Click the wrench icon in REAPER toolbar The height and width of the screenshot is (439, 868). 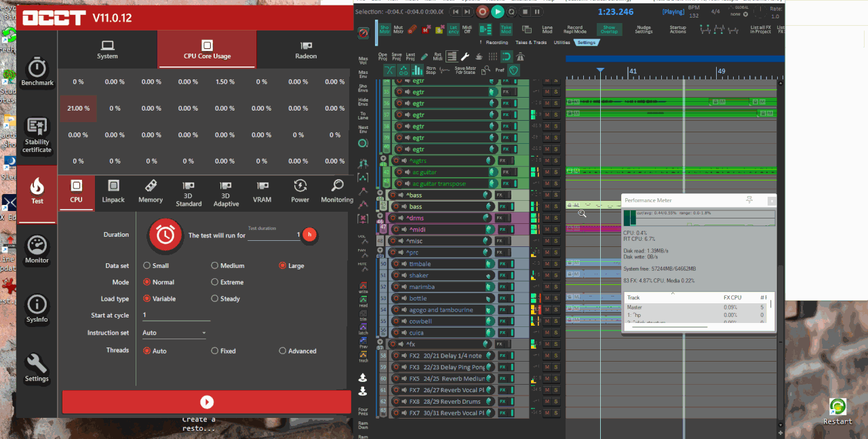tap(465, 56)
